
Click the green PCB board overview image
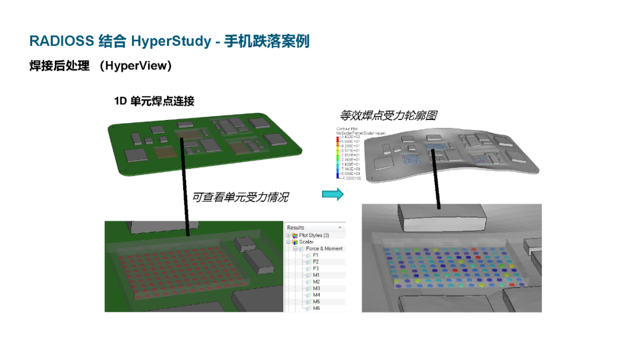tap(205, 144)
